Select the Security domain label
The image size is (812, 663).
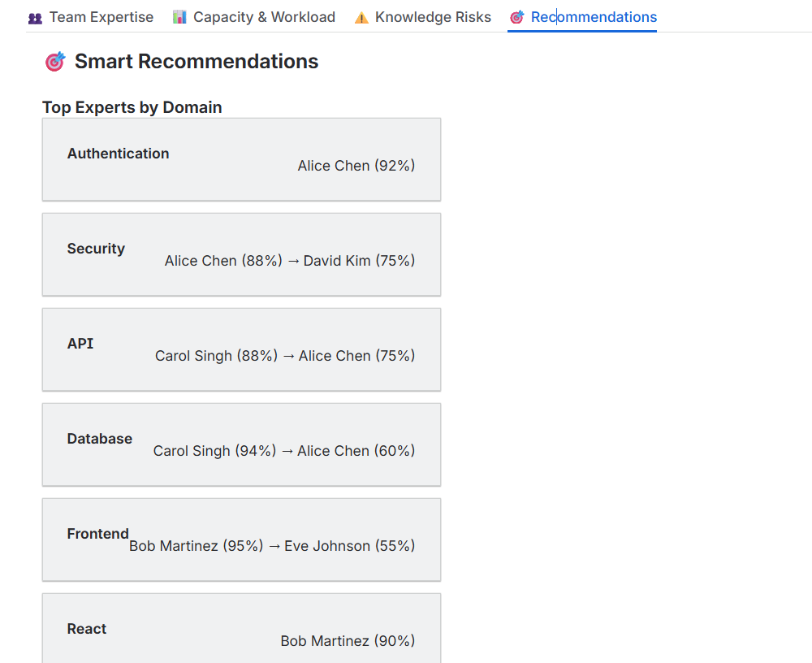point(96,249)
